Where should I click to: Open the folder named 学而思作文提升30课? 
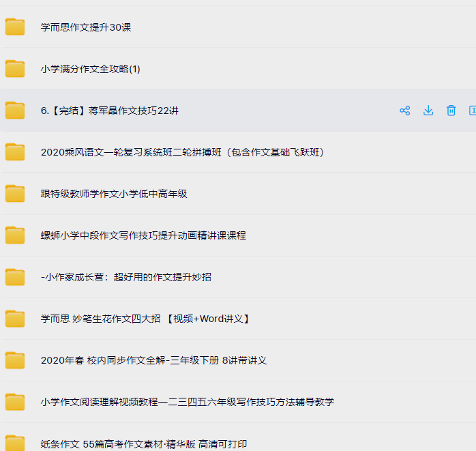point(86,27)
